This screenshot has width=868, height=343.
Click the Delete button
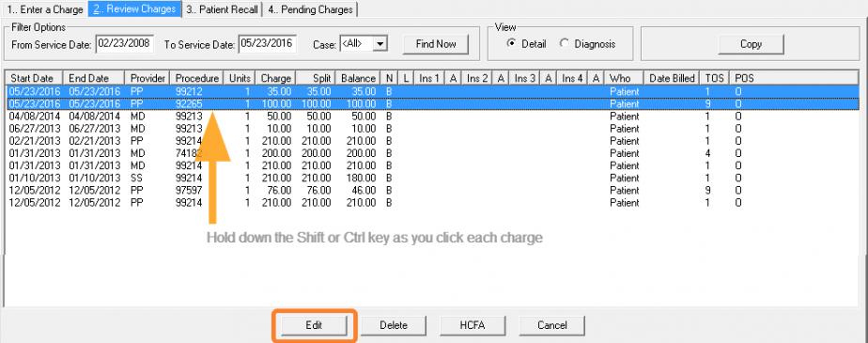pyautogui.click(x=394, y=325)
